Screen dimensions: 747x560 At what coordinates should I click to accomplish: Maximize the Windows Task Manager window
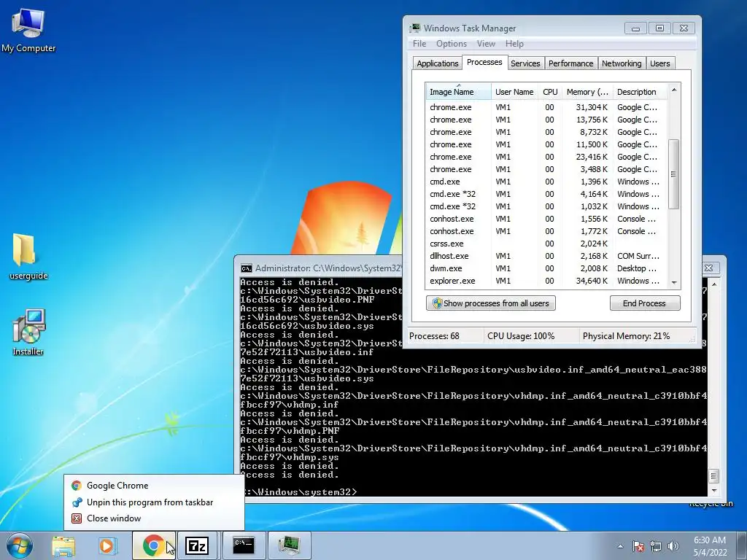coord(659,28)
